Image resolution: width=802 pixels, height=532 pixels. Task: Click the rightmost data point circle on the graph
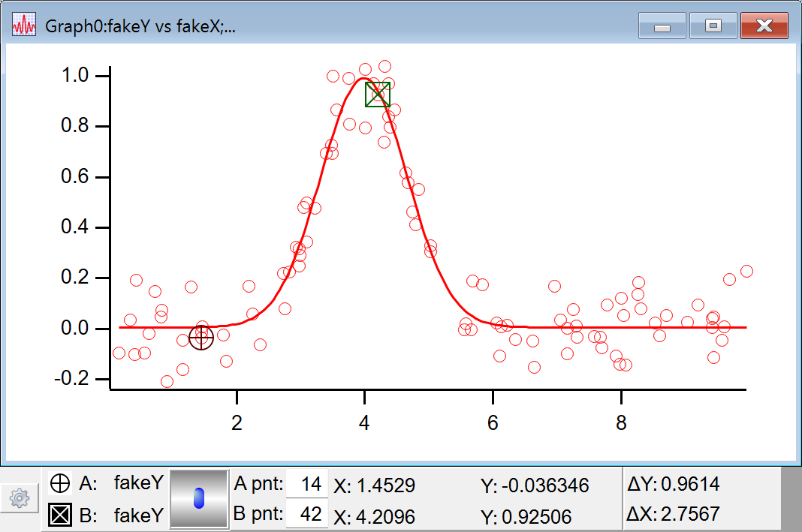(746, 272)
